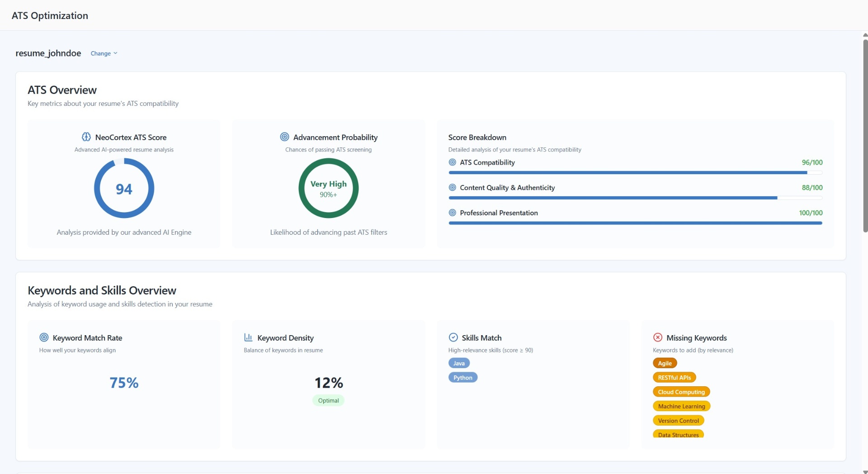Click 'Likelihood of advancing past ATS filters' text
This screenshot has height=474, width=868.
coord(329,232)
